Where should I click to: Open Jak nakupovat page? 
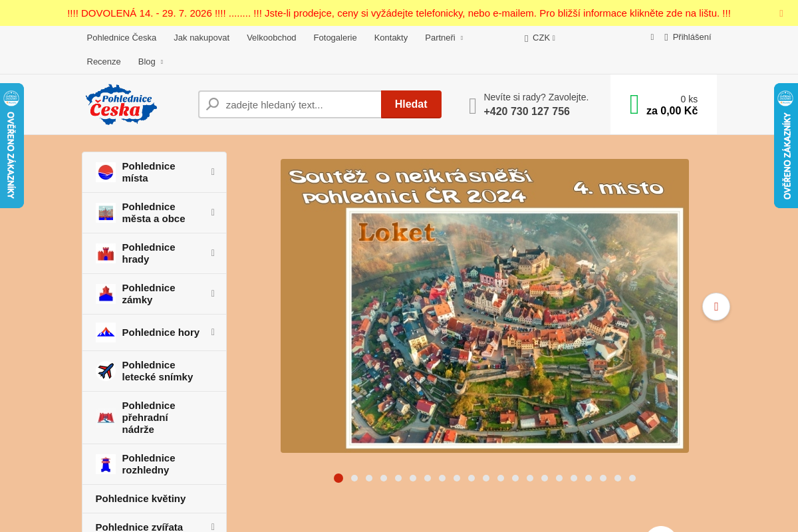tap(201, 38)
